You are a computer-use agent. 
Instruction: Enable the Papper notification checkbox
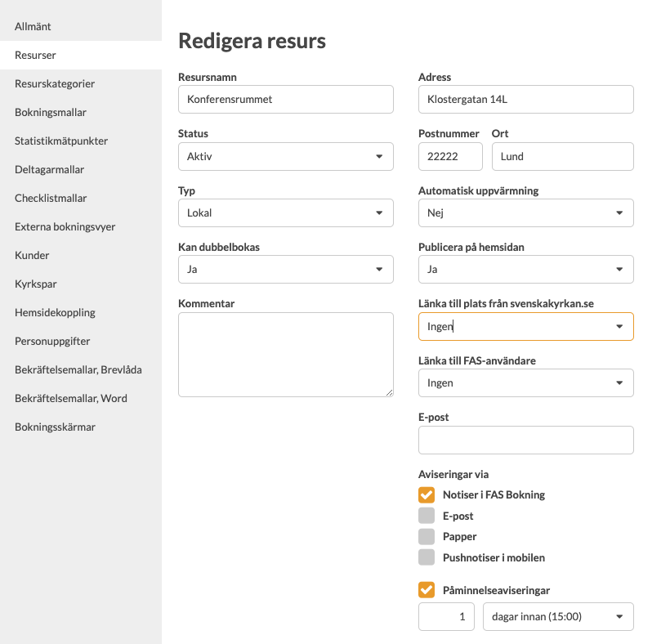pos(427,536)
